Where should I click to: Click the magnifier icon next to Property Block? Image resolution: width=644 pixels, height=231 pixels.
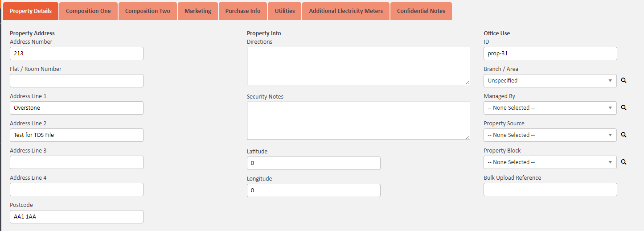(x=624, y=162)
